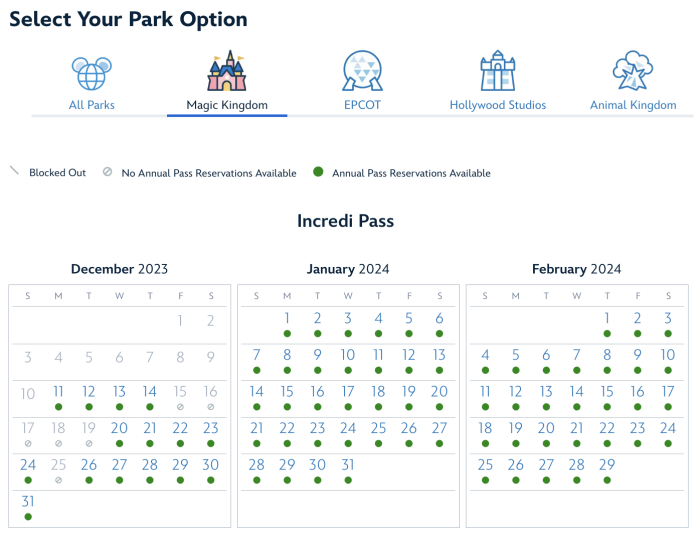Image resolution: width=700 pixels, height=546 pixels.
Task: Click the Blocked Out legend slash icon
Action: point(14,172)
